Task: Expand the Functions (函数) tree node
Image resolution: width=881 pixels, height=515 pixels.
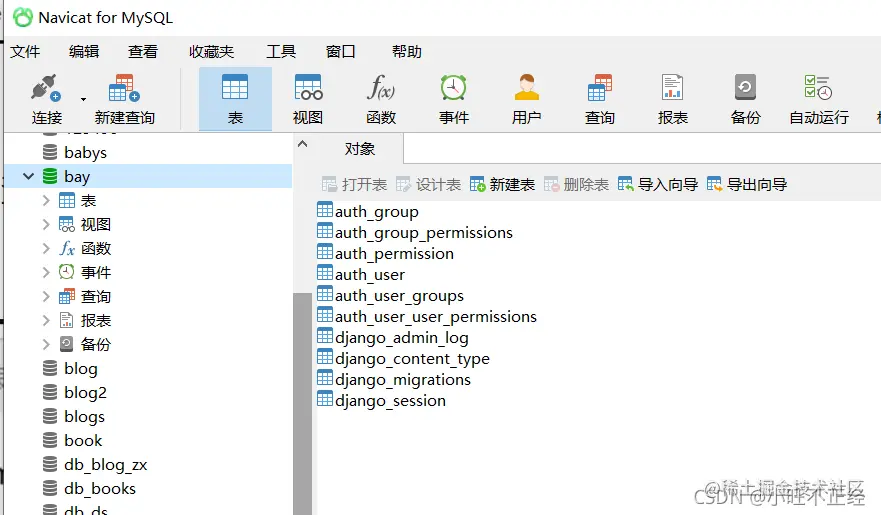Action: [x=46, y=248]
